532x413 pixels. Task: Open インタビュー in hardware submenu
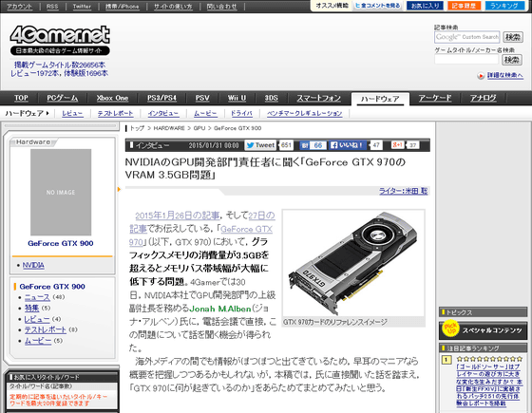(x=163, y=114)
